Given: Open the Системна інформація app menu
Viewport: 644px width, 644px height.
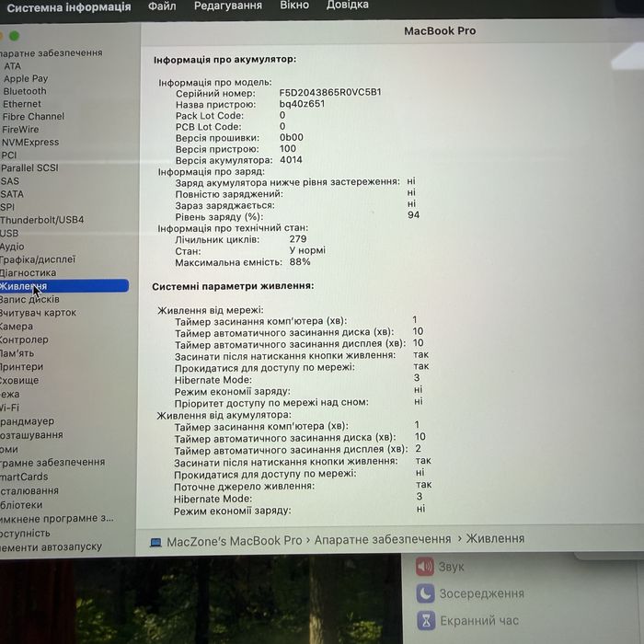Looking at the screenshot, I should click(69, 7).
